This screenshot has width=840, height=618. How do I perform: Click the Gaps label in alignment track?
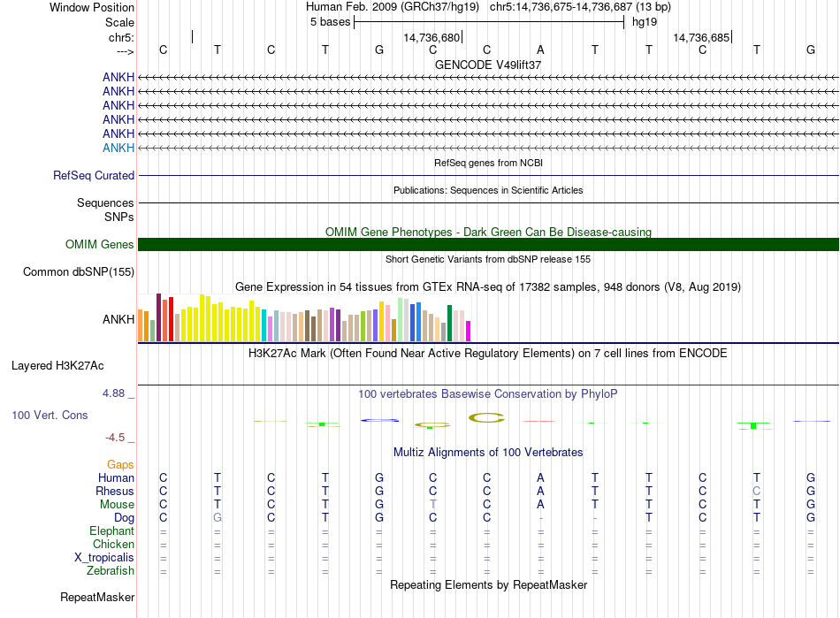(x=120, y=464)
